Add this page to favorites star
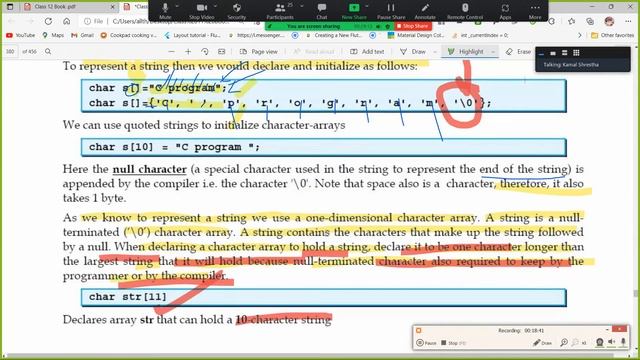Screen dimensions: 640x360 coord(571,21)
